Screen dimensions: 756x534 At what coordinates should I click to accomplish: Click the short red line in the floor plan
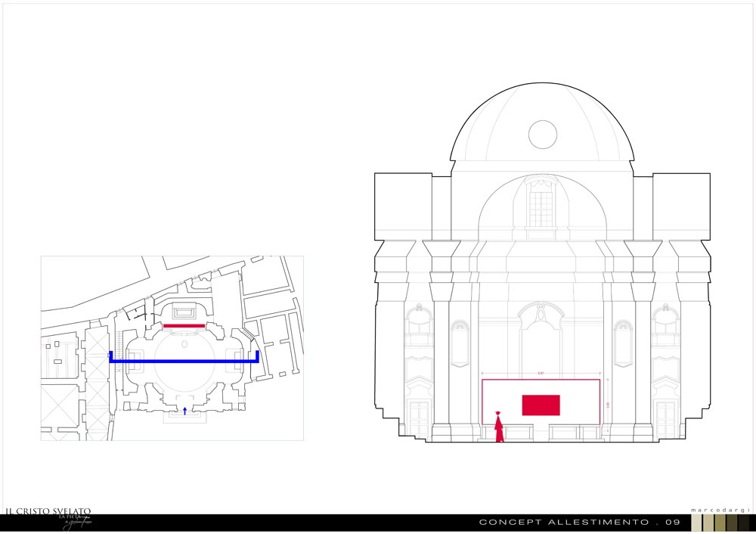point(184,326)
